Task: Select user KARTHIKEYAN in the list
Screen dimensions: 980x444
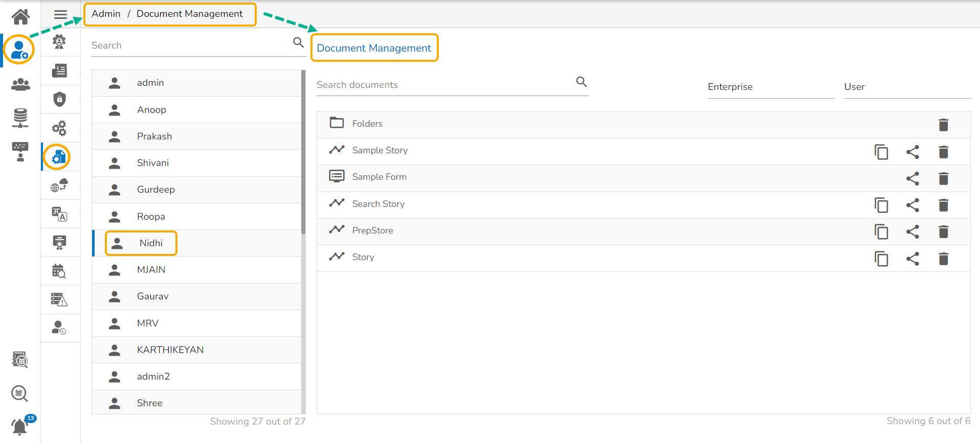Action: (170, 350)
